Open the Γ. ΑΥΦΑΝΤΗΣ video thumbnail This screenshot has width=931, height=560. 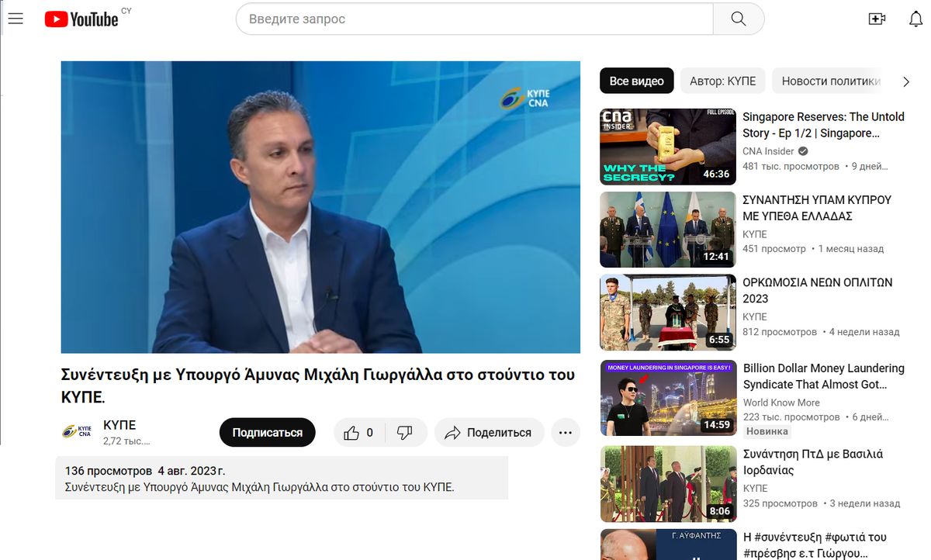click(x=668, y=544)
